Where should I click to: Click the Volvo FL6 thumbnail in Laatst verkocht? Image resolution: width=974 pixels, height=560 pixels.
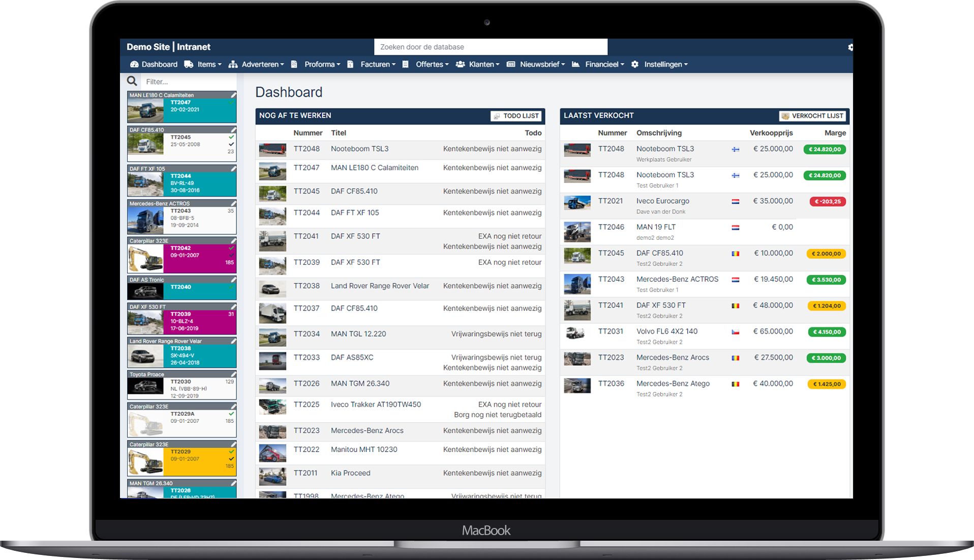click(577, 333)
